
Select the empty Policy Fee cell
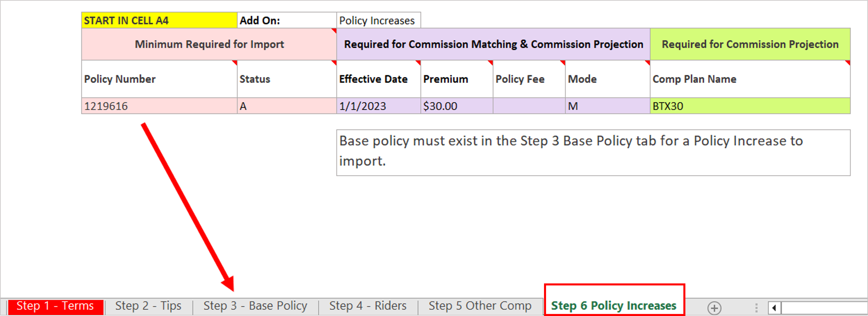coord(529,106)
